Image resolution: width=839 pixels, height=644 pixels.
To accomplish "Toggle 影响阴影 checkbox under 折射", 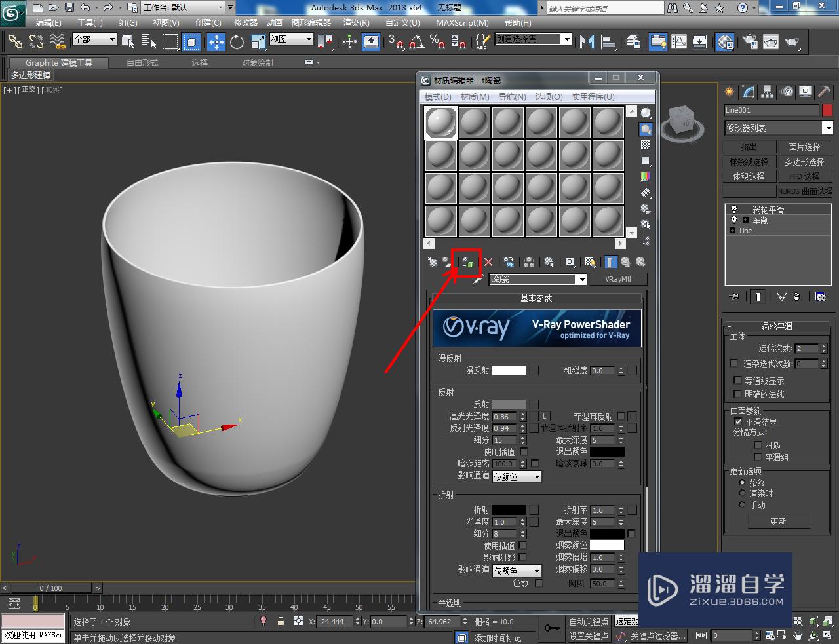I will pos(522,558).
